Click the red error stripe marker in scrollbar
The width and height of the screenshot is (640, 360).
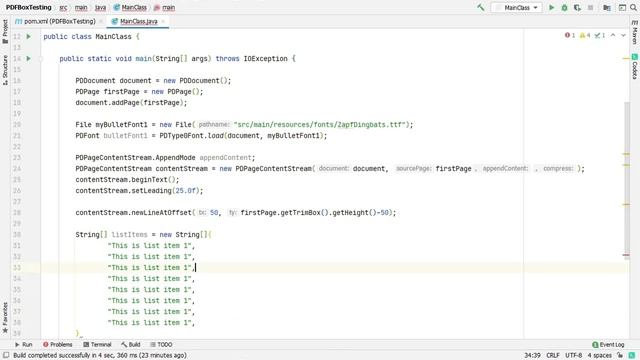[x=626, y=255]
